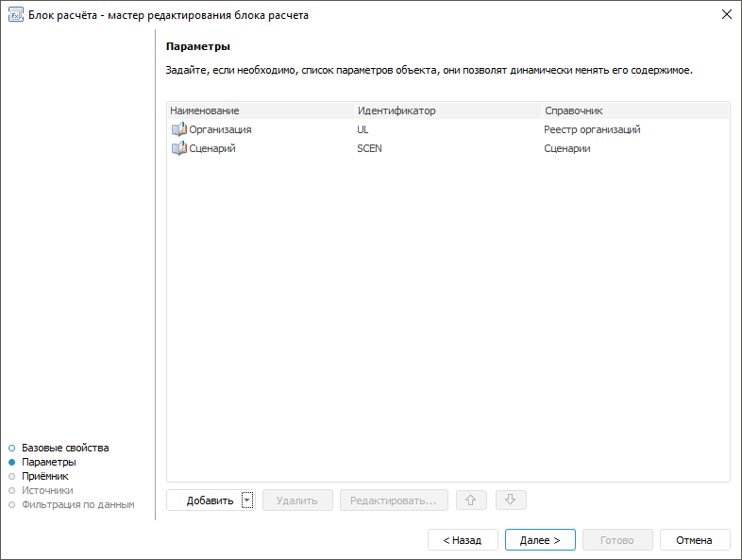
Task: Click the Отмена button
Action: pyautogui.click(x=695, y=540)
